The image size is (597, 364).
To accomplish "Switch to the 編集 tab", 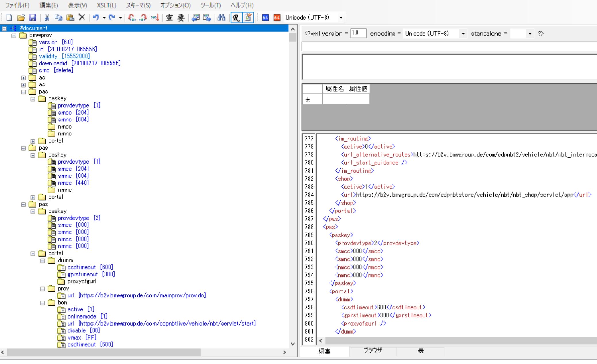I will 325,351.
